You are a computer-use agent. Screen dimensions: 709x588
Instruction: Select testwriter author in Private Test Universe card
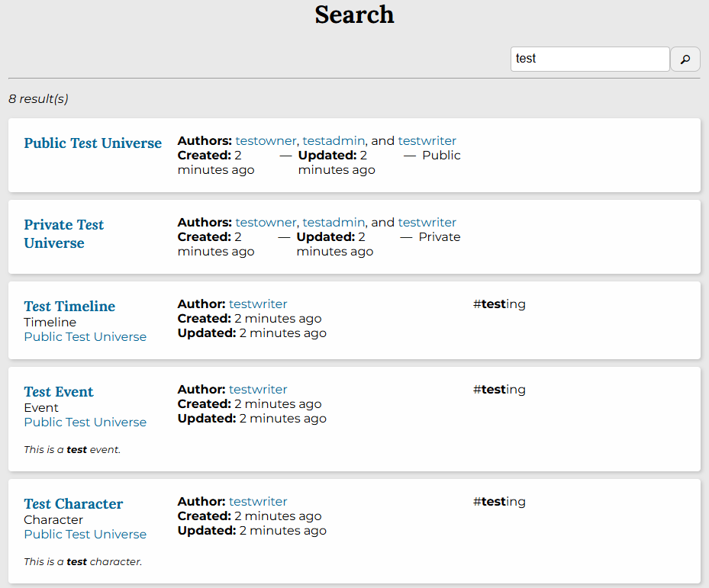(427, 223)
